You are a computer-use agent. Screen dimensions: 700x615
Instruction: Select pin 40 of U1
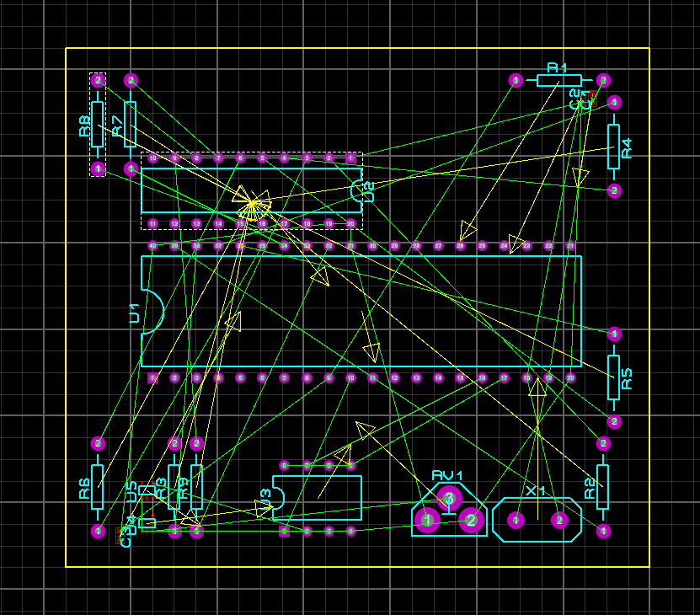[152, 246]
